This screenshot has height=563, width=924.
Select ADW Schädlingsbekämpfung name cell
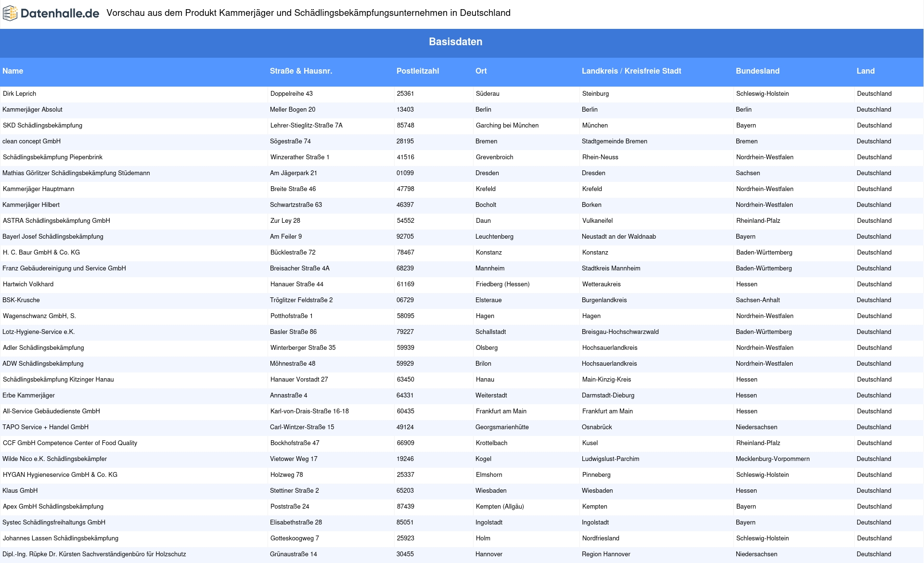(43, 364)
